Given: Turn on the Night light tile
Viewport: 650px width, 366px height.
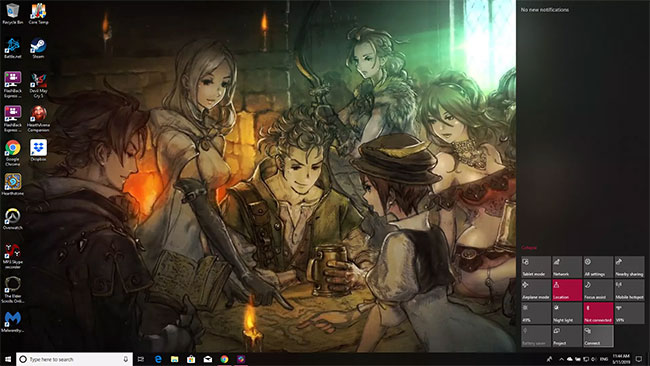Looking at the screenshot, I should click(x=567, y=313).
